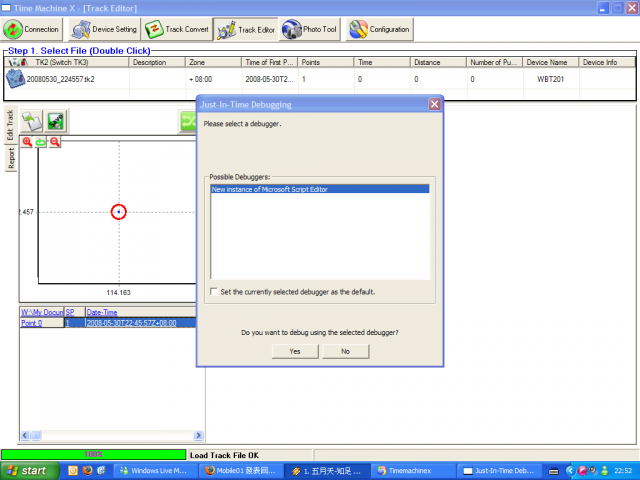Viewport: 640px width, 480px height.
Task: Click the first quick launch icon beside start
Action: point(73,471)
